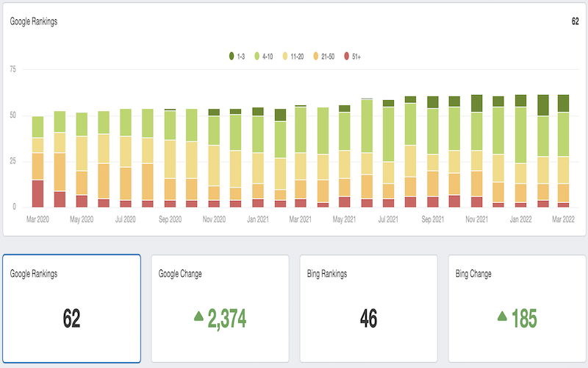Click the Jul 2021 stacked bar

point(388,154)
